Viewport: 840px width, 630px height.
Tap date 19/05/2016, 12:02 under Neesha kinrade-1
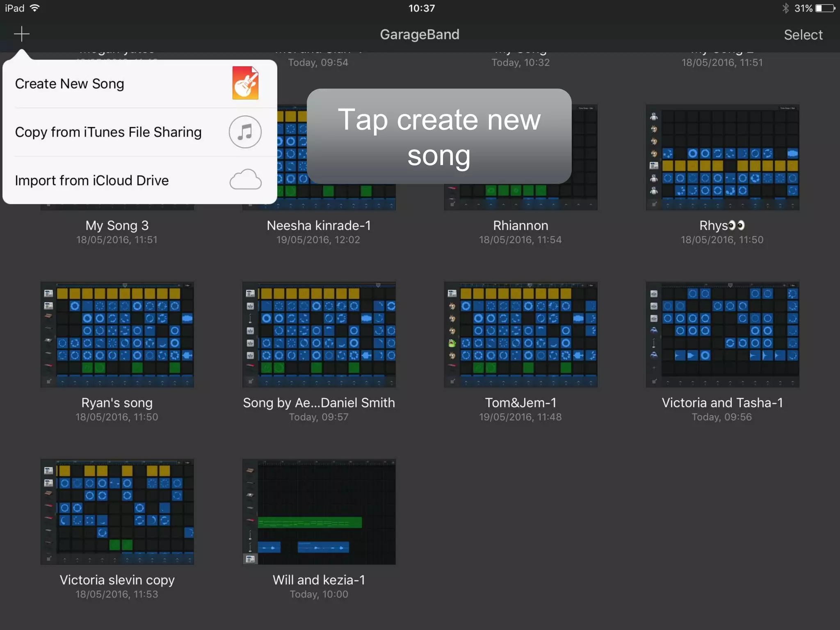click(x=319, y=240)
